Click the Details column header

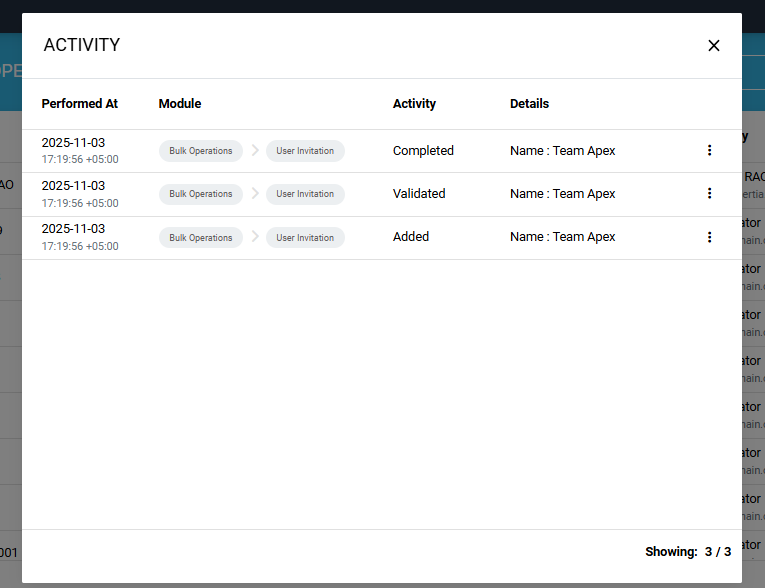[529, 104]
